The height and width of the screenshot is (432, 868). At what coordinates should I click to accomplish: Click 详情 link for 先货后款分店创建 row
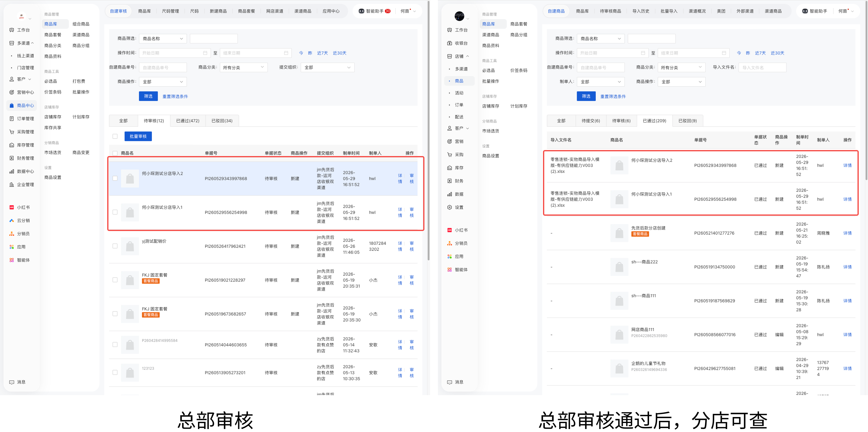[847, 233]
